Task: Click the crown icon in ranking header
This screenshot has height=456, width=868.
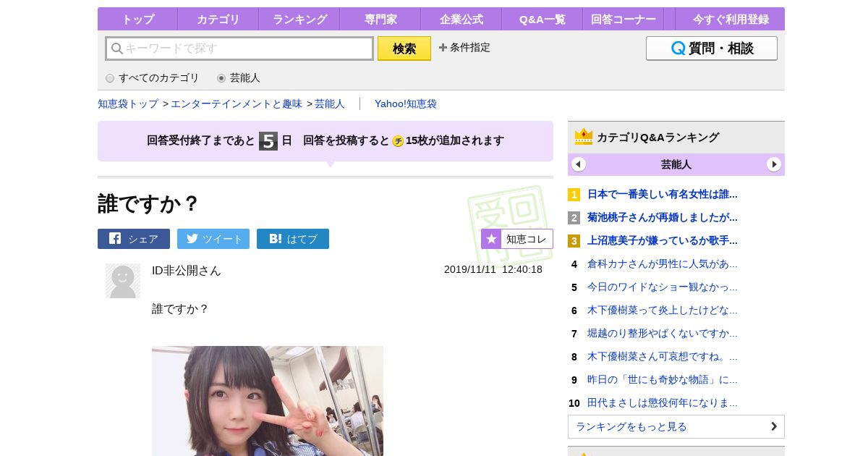Action: click(x=584, y=137)
